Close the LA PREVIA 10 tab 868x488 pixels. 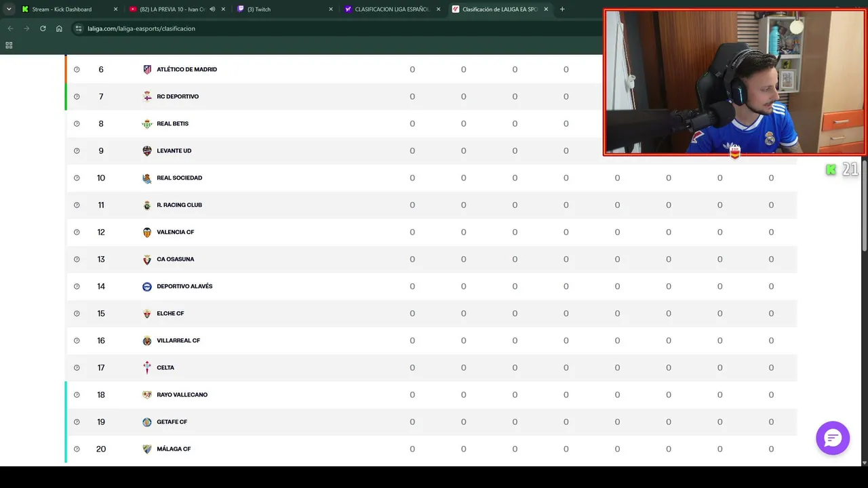coord(223,9)
